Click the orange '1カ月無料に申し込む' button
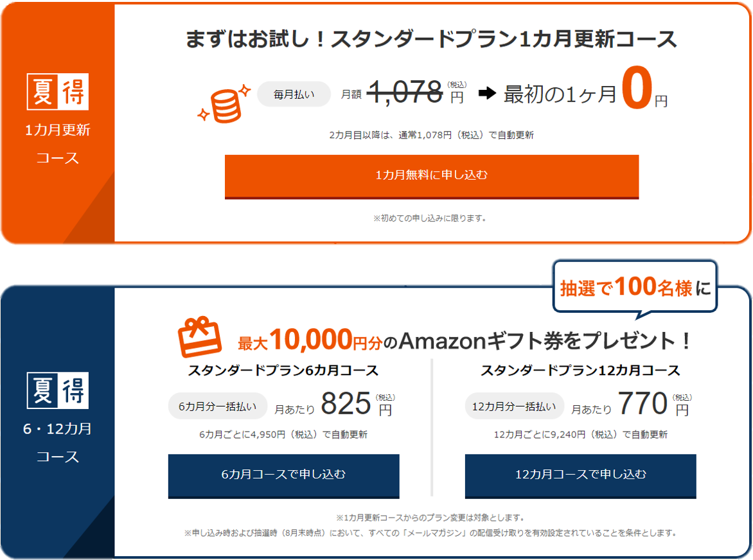 (431, 175)
